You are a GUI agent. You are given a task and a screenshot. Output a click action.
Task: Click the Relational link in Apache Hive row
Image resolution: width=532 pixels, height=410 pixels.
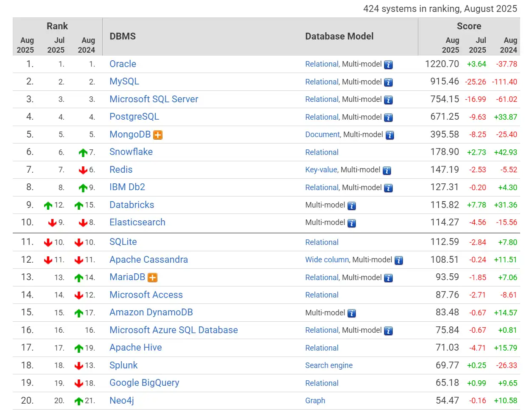322,348
